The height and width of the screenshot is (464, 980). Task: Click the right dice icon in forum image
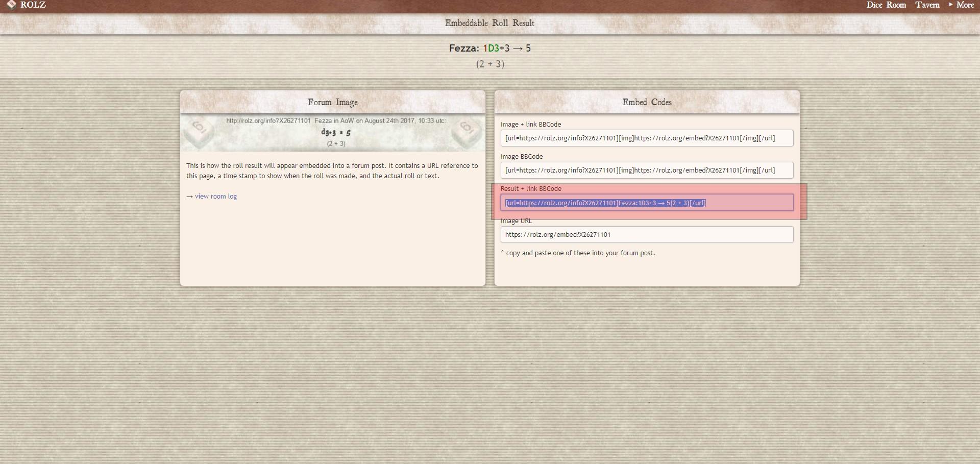[x=467, y=132]
